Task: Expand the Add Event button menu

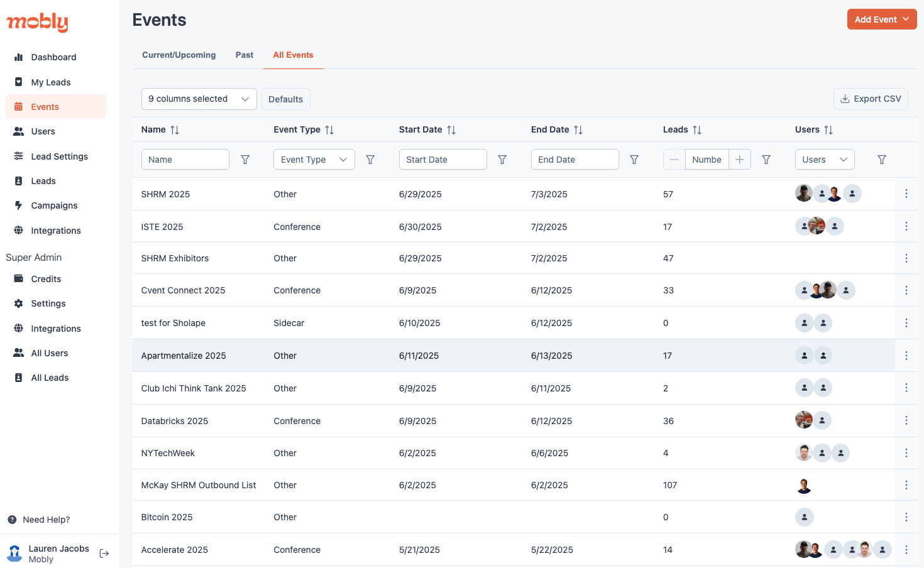Action: 882,19
